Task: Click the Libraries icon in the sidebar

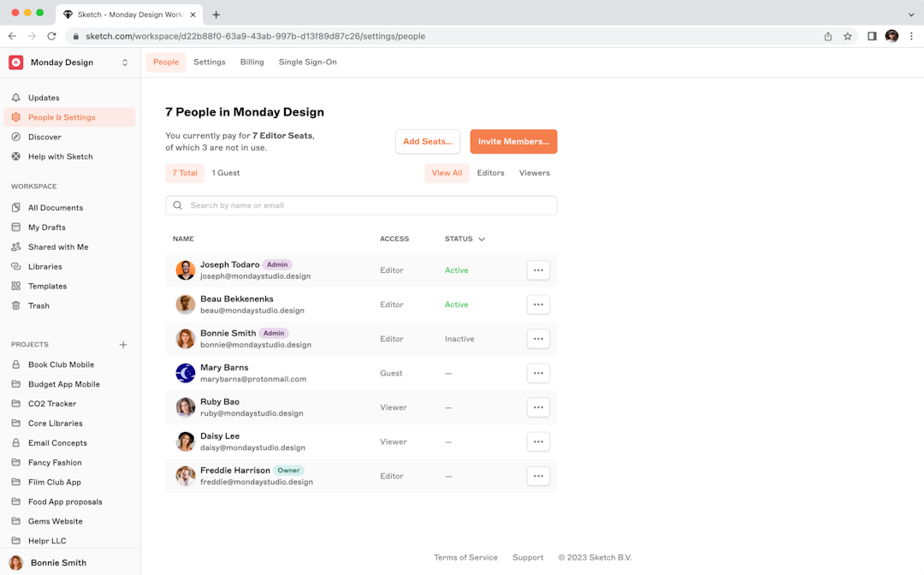Action: [15, 266]
